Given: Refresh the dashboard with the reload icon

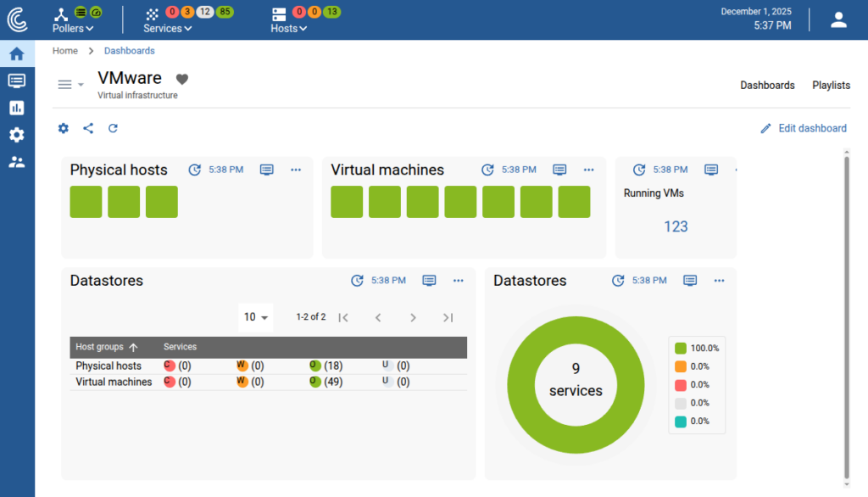Looking at the screenshot, I should (113, 128).
